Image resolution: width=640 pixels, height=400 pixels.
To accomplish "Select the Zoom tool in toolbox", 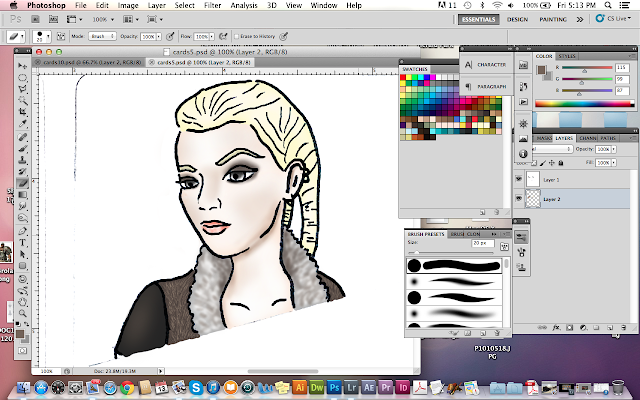I will [x=22, y=313].
